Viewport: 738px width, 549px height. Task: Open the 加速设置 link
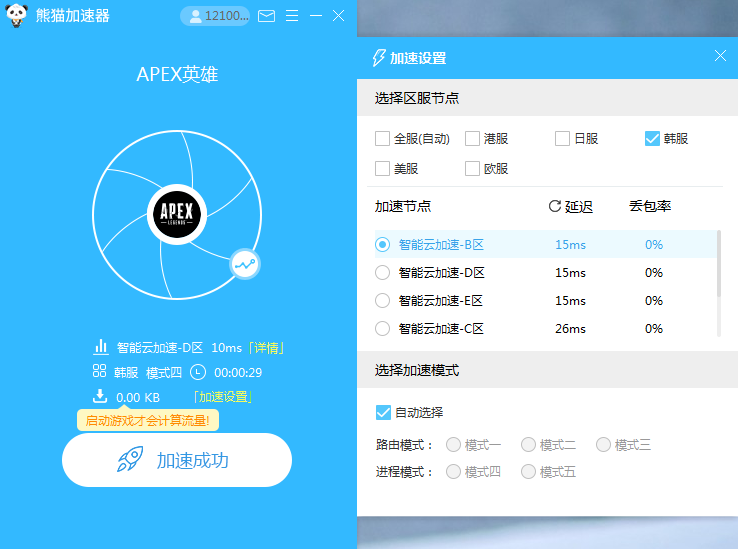[223, 397]
